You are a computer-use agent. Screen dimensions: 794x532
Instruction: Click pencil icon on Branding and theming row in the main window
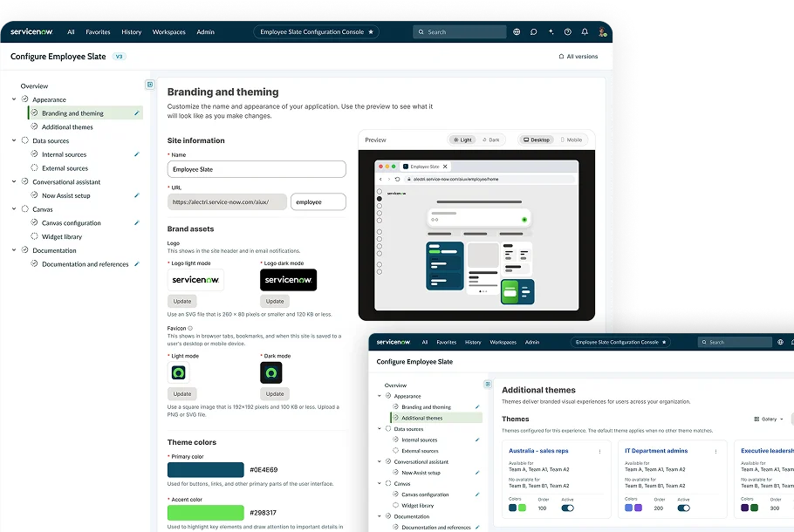pos(136,113)
